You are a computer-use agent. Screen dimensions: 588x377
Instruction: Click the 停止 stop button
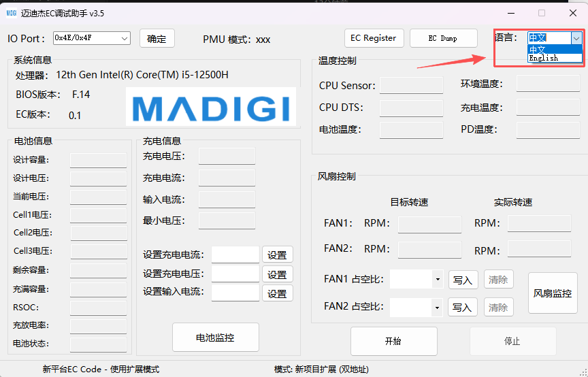[x=513, y=341]
